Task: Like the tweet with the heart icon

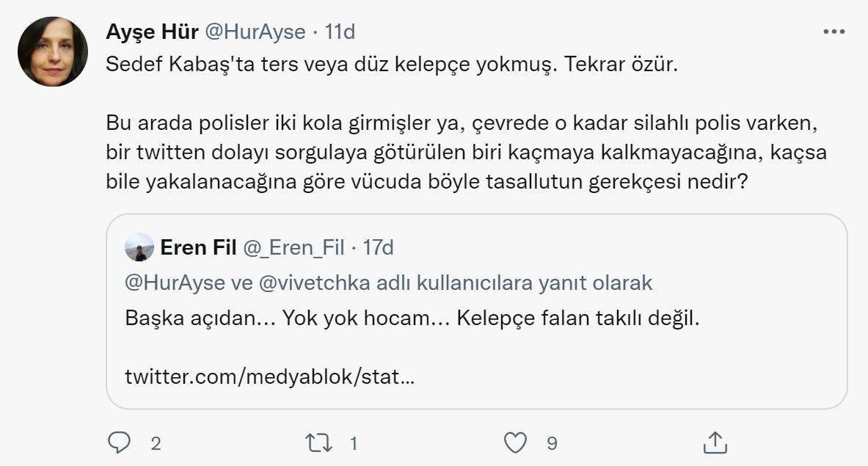Action: [x=516, y=443]
